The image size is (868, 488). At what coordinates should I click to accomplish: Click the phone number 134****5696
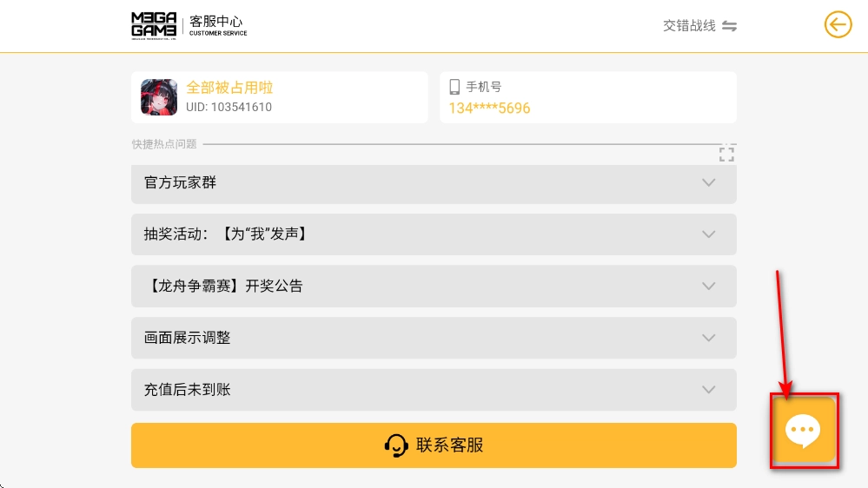(489, 109)
